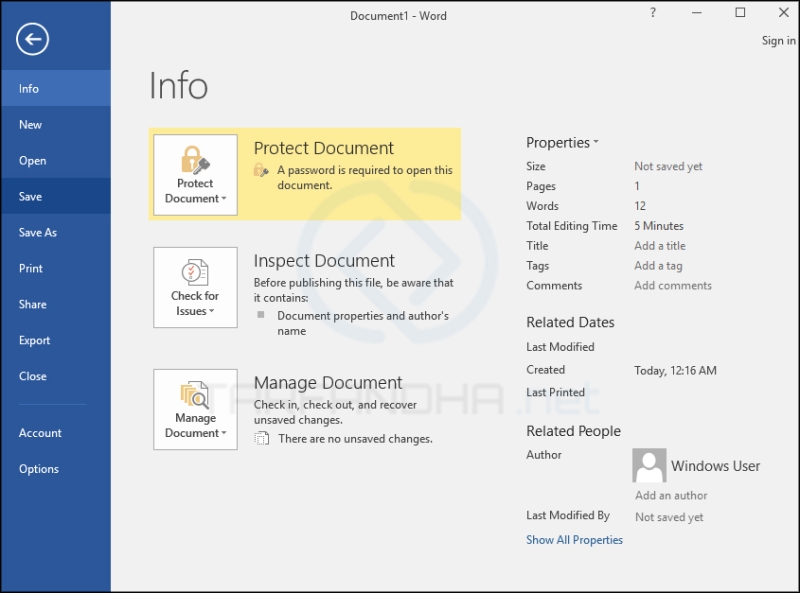Select Export in the sidebar
800x593 pixels.
tap(56, 340)
